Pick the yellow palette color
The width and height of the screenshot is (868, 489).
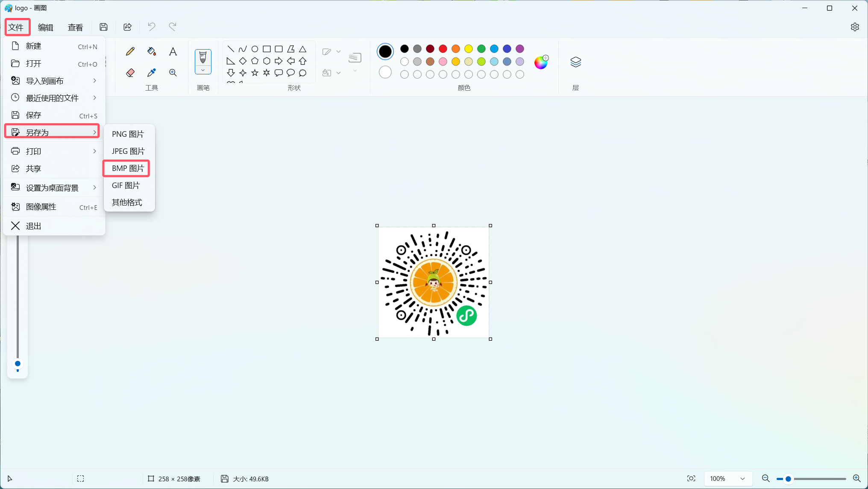pos(469,49)
